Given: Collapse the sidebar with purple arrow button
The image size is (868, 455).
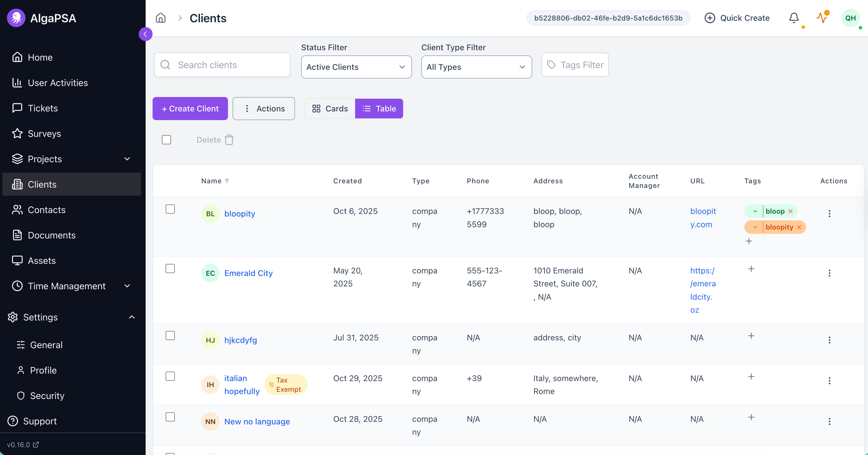Looking at the screenshot, I should 145,34.
